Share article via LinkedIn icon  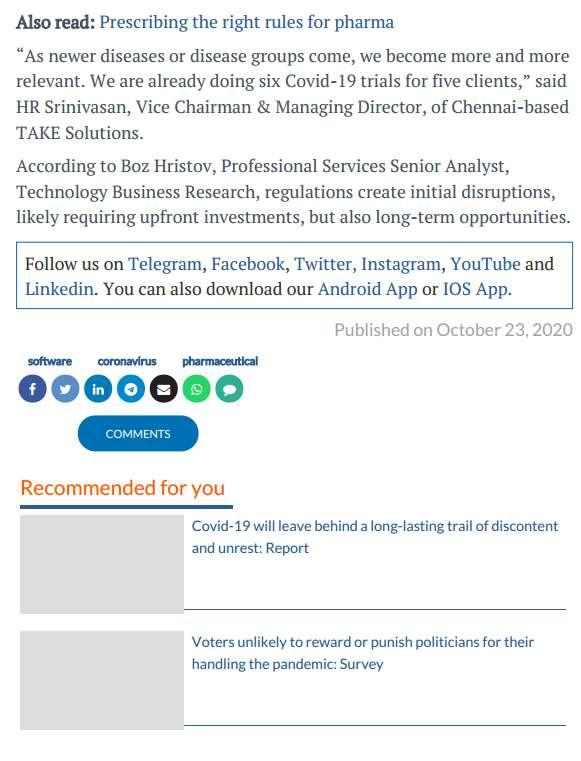(x=98, y=389)
